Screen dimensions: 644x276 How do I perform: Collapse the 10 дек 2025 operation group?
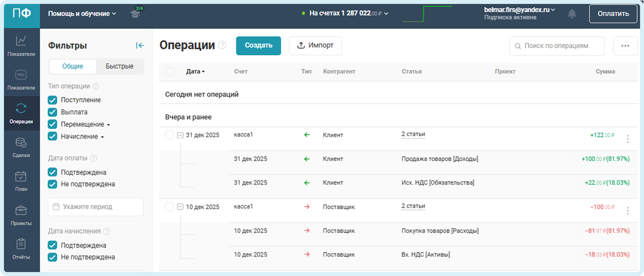tap(180, 207)
